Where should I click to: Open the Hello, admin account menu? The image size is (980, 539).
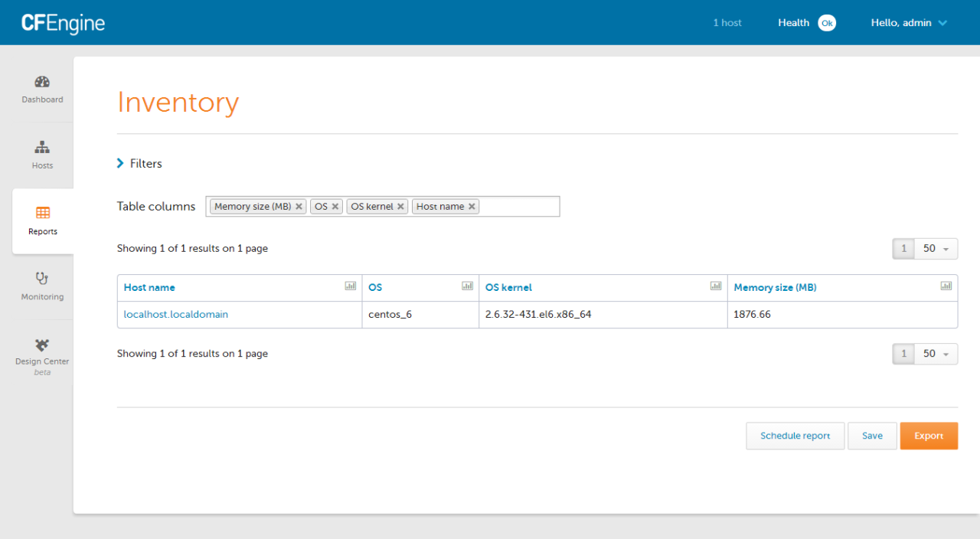(x=908, y=22)
